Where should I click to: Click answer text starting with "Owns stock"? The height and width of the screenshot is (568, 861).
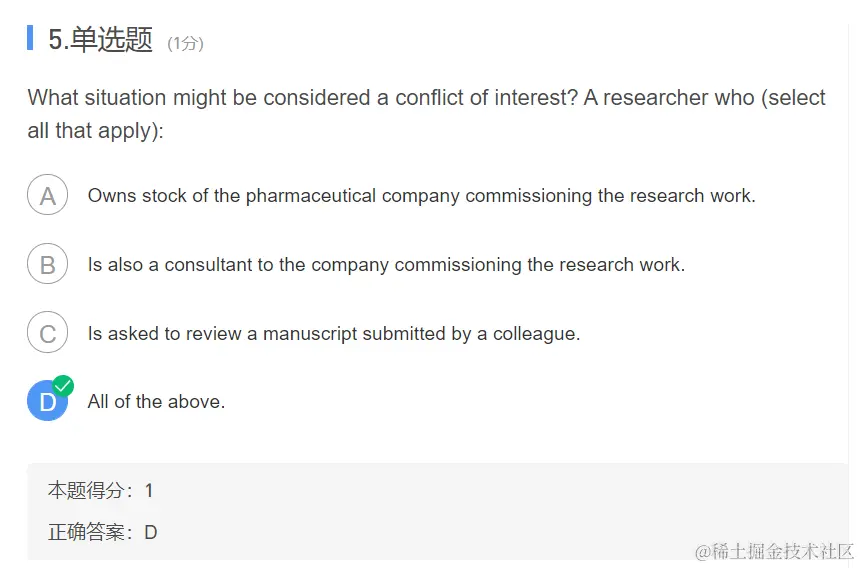pyautogui.click(x=422, y=196)
